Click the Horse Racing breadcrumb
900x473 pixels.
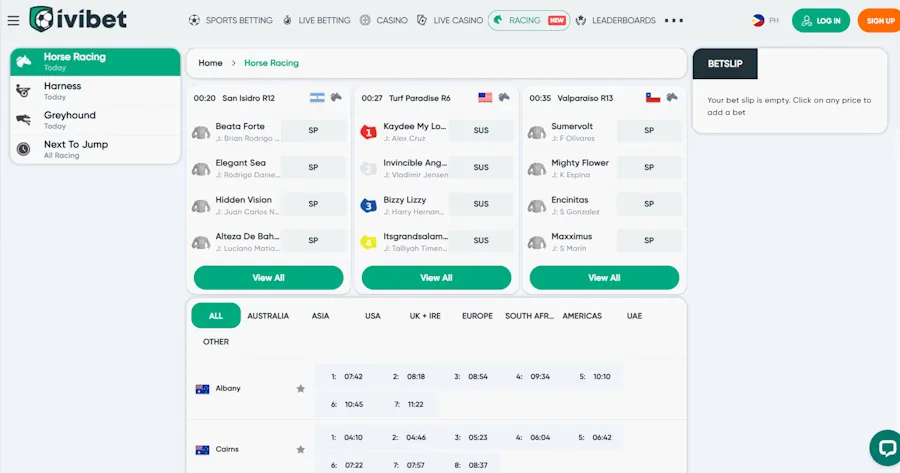(271, 63)
